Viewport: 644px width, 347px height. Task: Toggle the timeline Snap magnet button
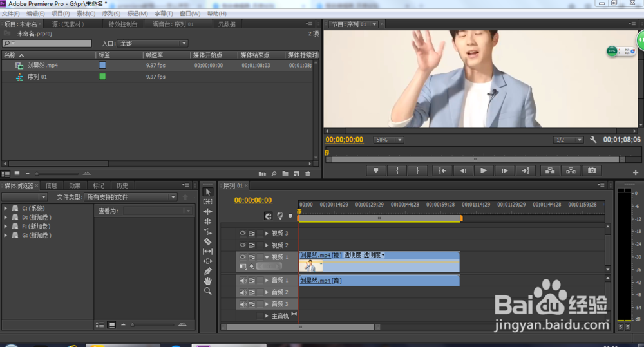click(268, 216)
